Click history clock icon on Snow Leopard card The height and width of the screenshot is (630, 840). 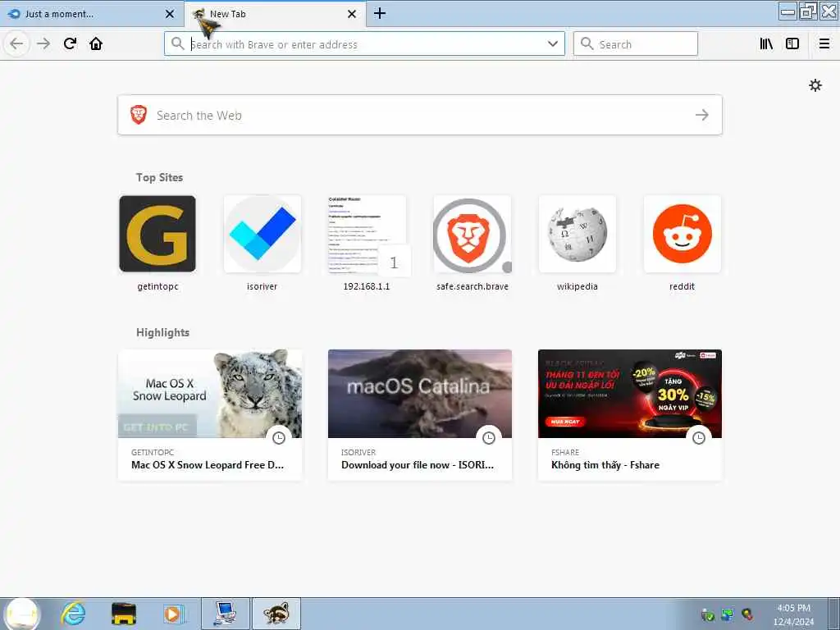[279, 438]
